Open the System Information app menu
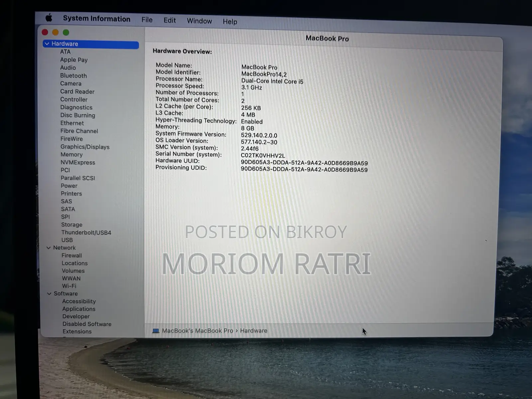This screenshot has width=532, height=399. point(96,19)
